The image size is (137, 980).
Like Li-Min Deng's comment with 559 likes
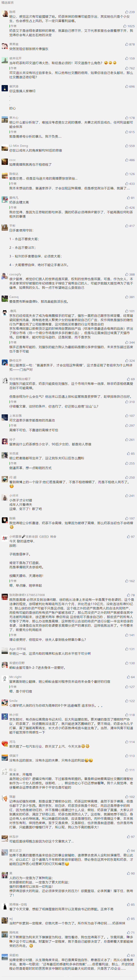point(130,146)
